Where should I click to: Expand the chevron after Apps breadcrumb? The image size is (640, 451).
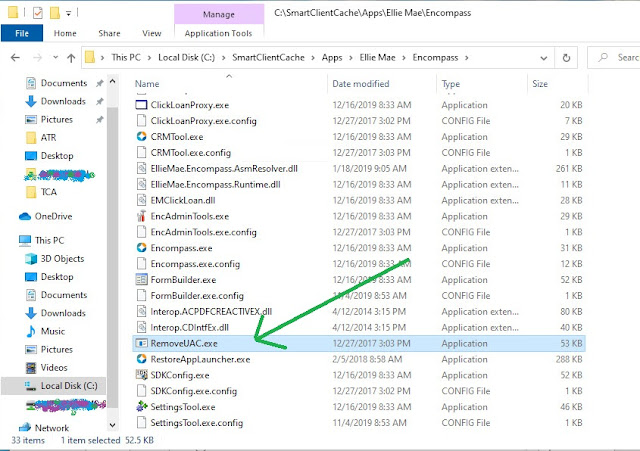(351, 58)
